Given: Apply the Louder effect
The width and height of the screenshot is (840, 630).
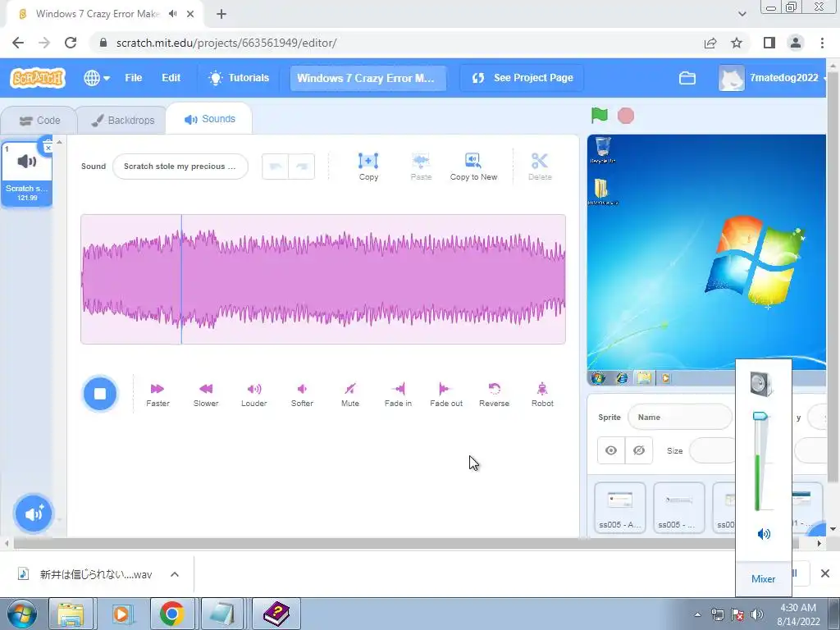Looking at the screenshot, I should tap(254, 395).
